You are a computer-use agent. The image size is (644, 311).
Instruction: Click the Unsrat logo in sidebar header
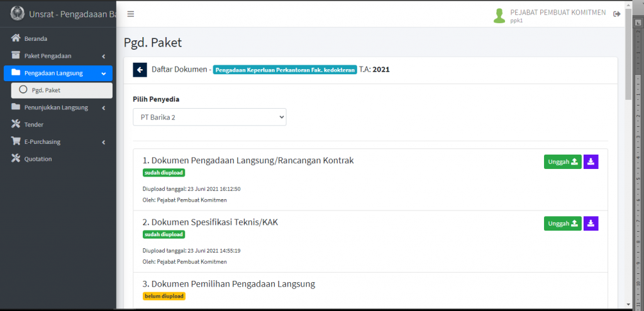point(17,14)
